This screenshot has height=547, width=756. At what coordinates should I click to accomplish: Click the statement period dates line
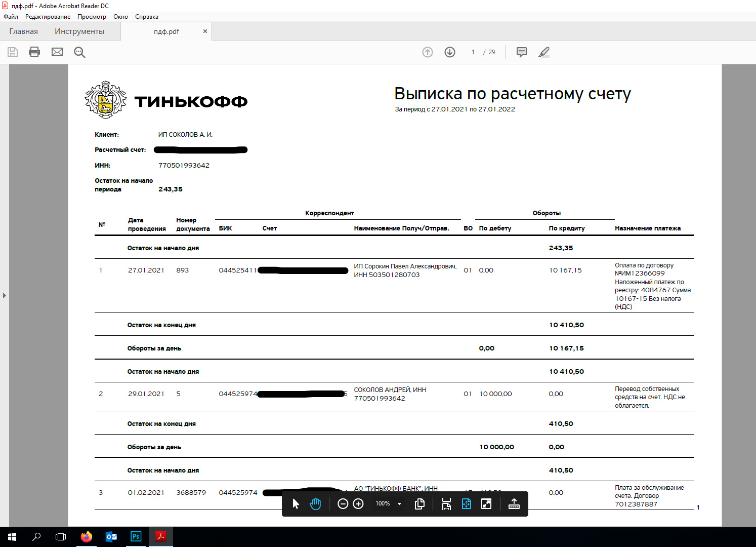455,109
